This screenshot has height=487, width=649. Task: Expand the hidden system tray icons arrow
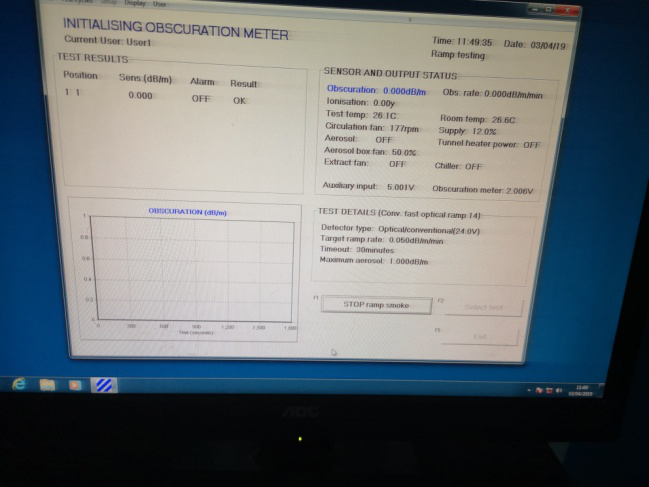click(x=528, y=389)
